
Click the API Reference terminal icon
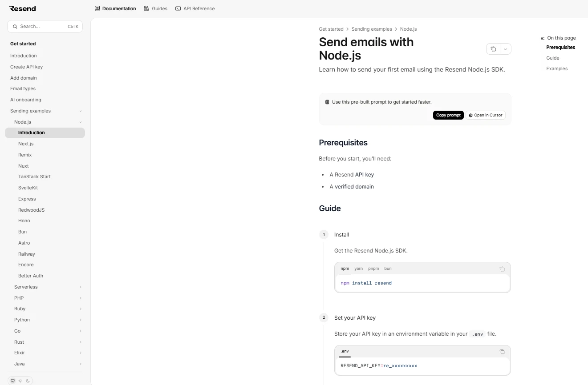(178, 8)
